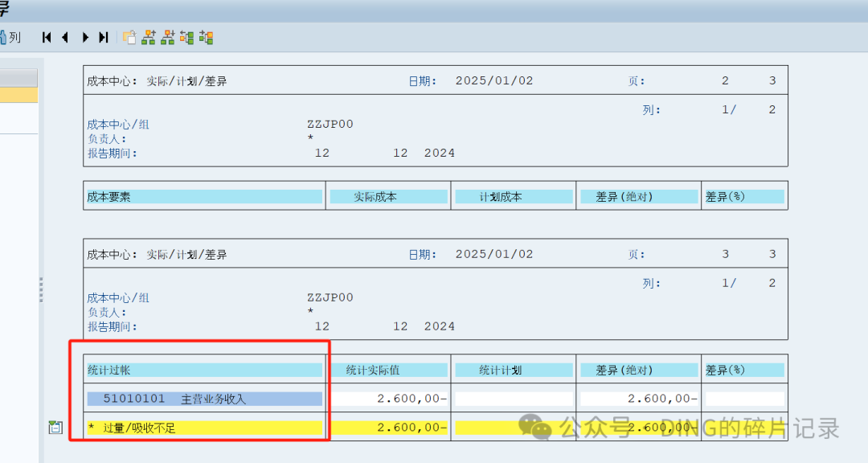Click empty 统计计划 cell in 51010101 row
Image resolution: width=868 pixels, height=463 pixels.
(514, 399)
